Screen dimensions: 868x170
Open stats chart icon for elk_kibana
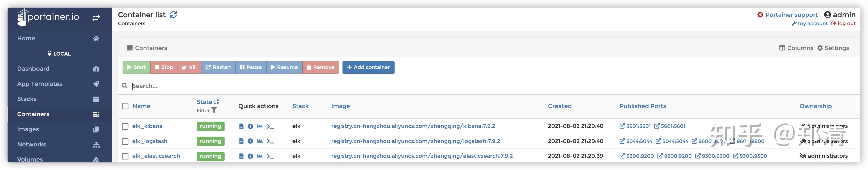pos(260,126)
